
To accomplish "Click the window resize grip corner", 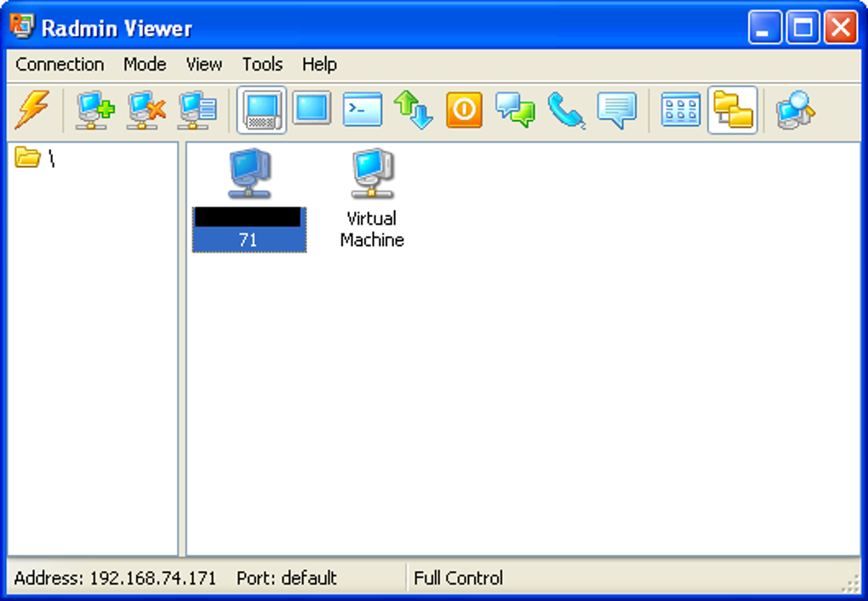I will coord(851,584).
